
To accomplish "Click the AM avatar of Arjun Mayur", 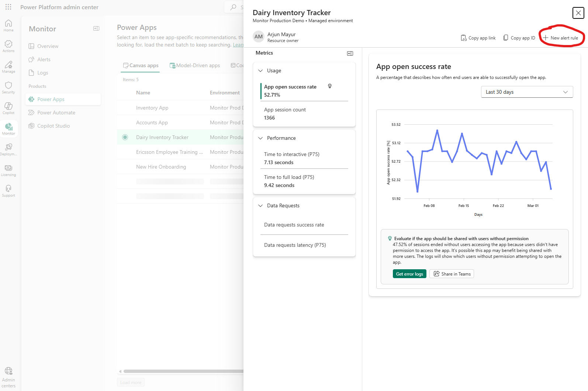I will click(x=259, y=37).
